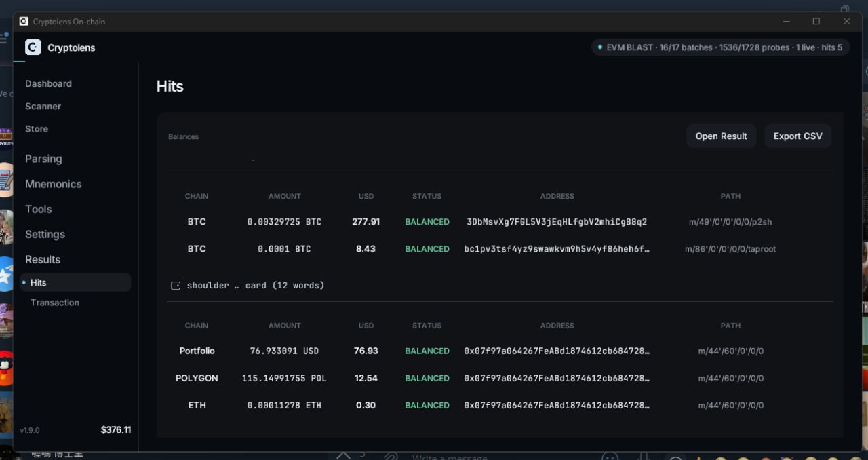The width and height of the screenshot is (868, 460).
Task: Click the EVM BLAST scan status pill
Action: pyautogui.click(x=720, y=47)
